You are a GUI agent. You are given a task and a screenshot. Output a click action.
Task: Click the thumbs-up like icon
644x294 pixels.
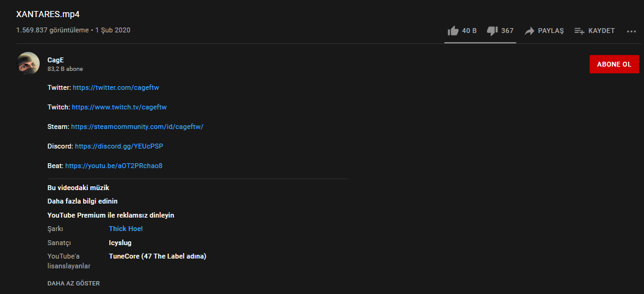pos(453,31)
